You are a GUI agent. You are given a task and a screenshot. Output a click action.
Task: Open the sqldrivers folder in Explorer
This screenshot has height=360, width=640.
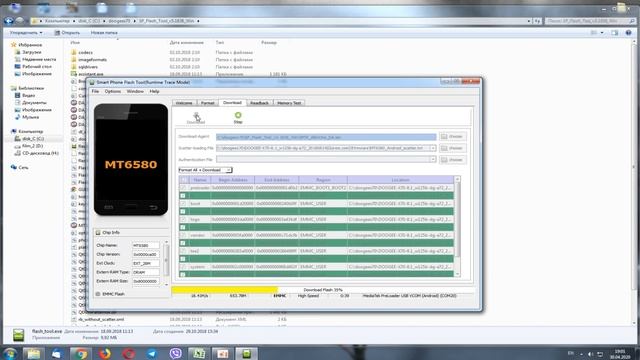click(x=88, y=67)
